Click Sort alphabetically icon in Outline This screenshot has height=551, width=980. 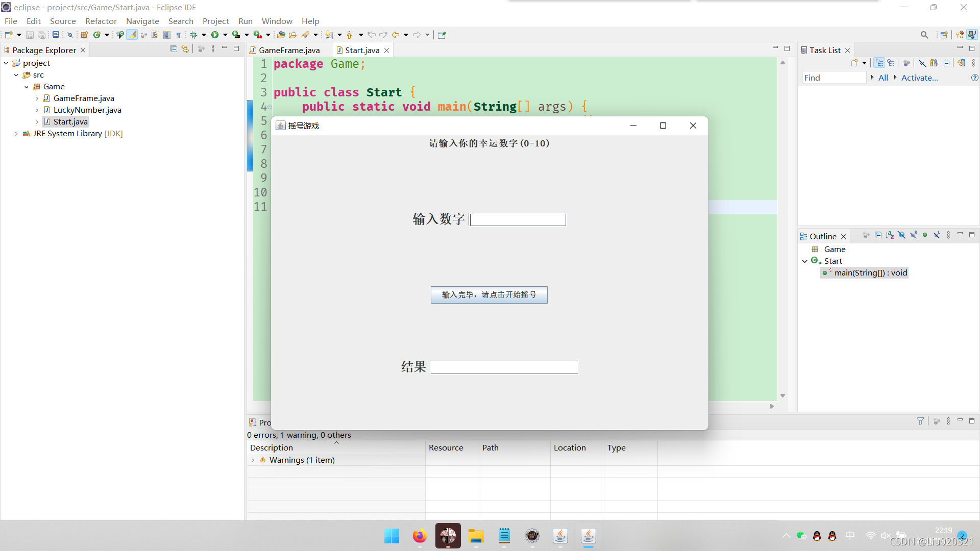(x=890, y=235)
